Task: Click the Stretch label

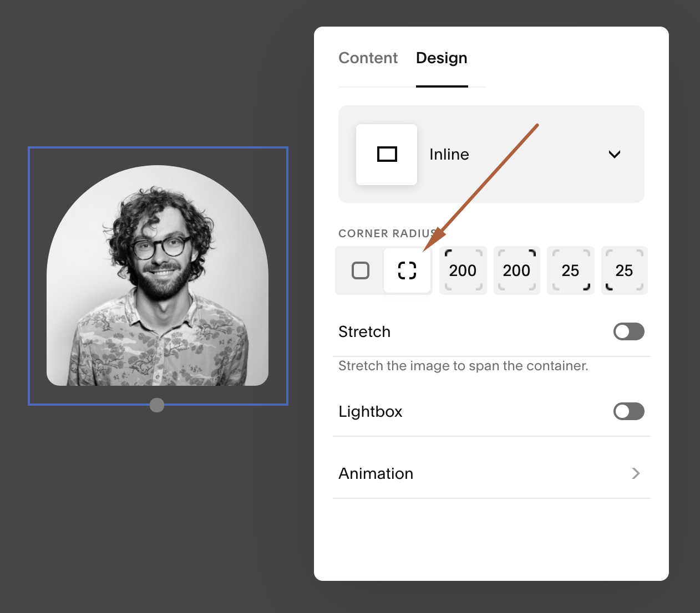Action: point(364,331)
